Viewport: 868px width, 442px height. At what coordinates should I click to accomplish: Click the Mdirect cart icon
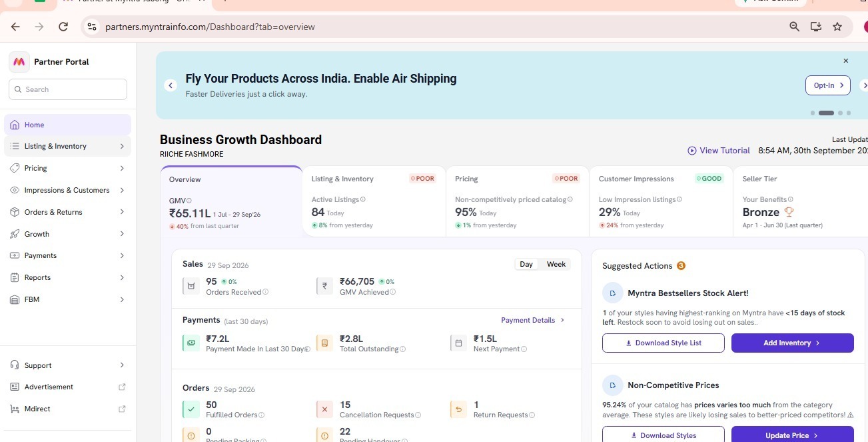15,409
